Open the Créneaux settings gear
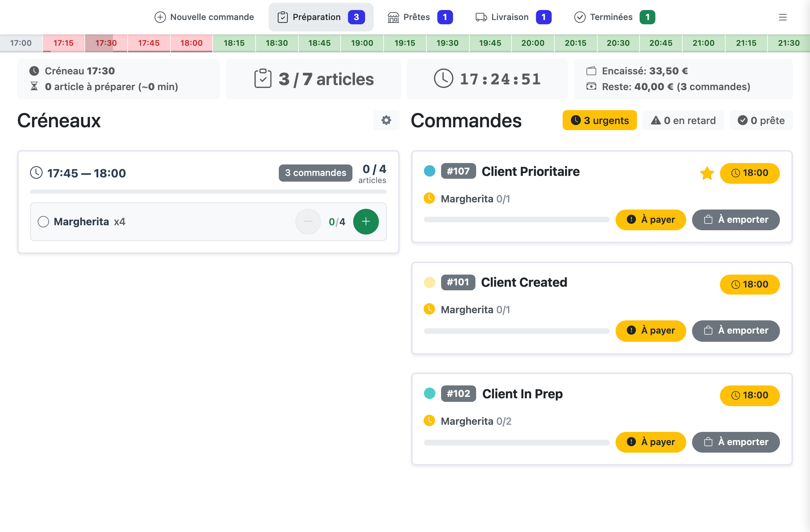810x532 pixels. point(386,120)
